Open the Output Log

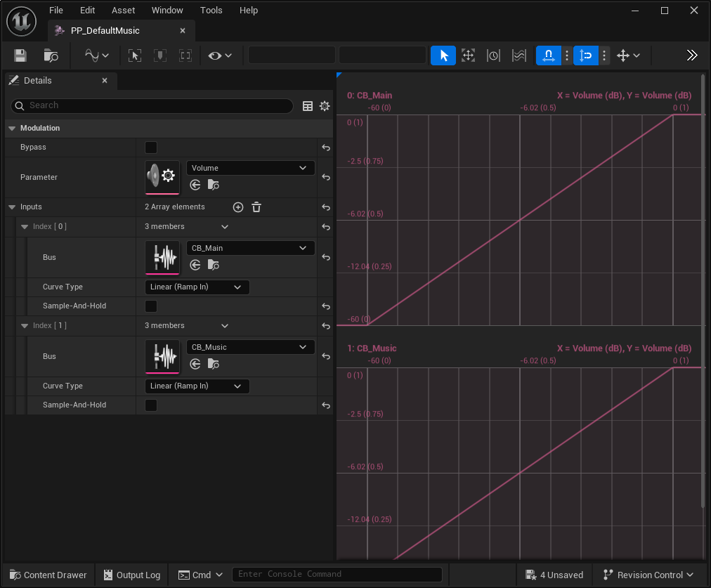(131, 575)
